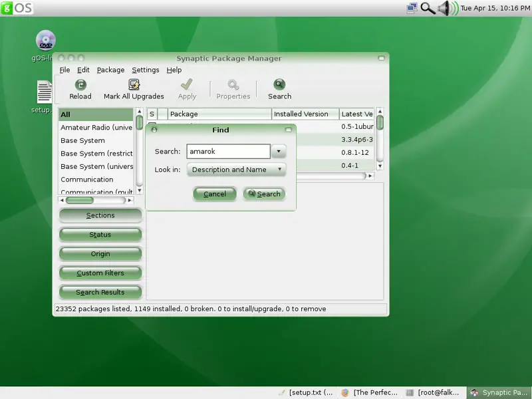Show the Sections filter view
The width and height of the screenshot is (532, 399).
pos(100,215)
